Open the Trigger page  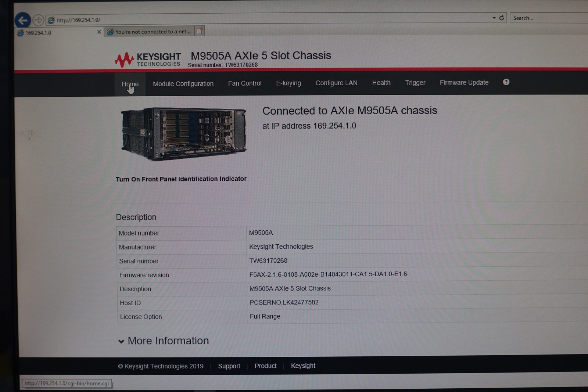[x=415, y=83]
